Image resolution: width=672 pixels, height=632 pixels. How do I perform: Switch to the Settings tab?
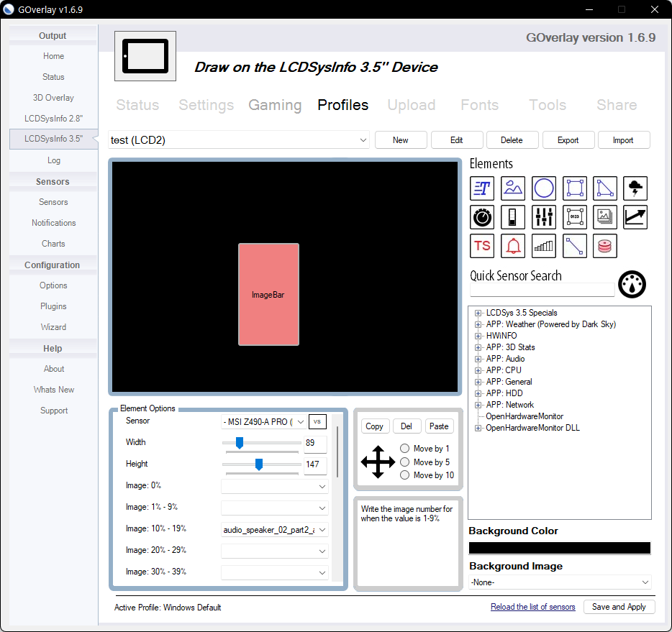click(206, 105)
